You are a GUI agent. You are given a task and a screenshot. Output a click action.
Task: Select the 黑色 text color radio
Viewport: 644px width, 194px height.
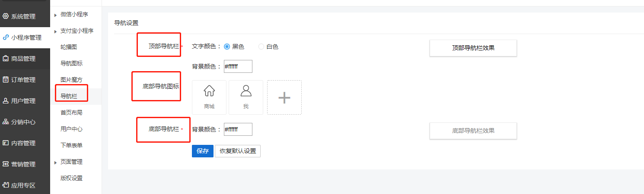coord(227,47)
